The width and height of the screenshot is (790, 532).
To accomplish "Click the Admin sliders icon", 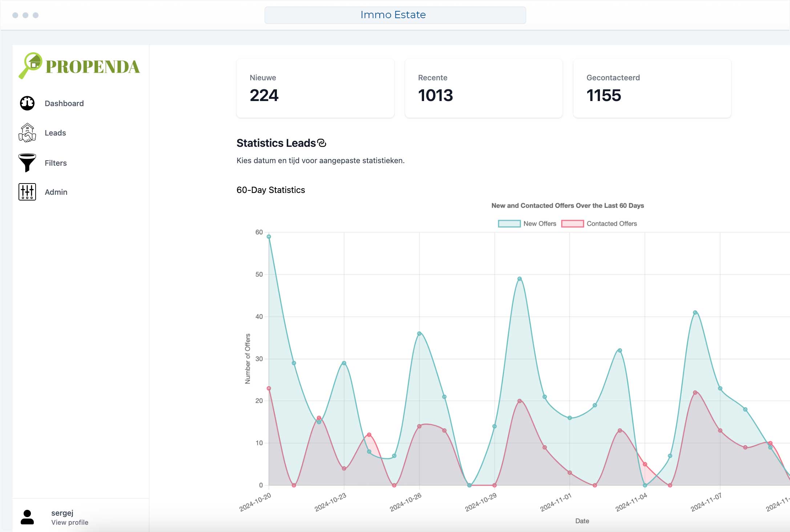I will point(27,192).
